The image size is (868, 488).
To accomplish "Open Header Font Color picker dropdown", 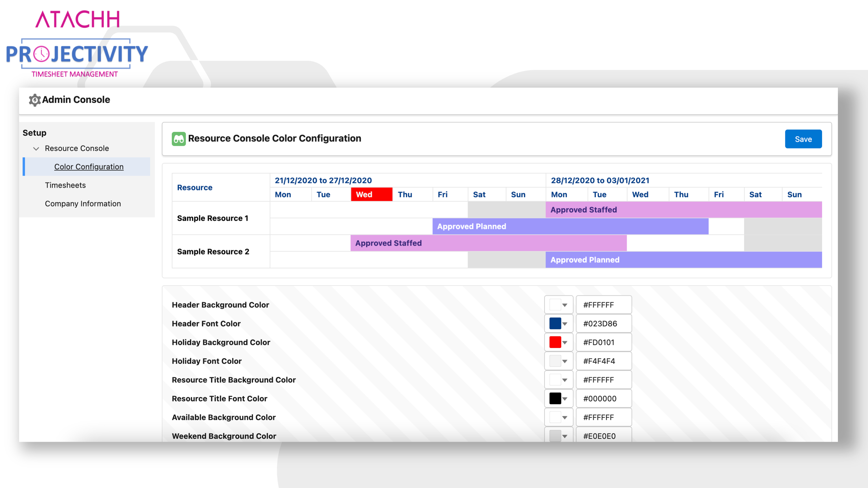I will (558, 324).
